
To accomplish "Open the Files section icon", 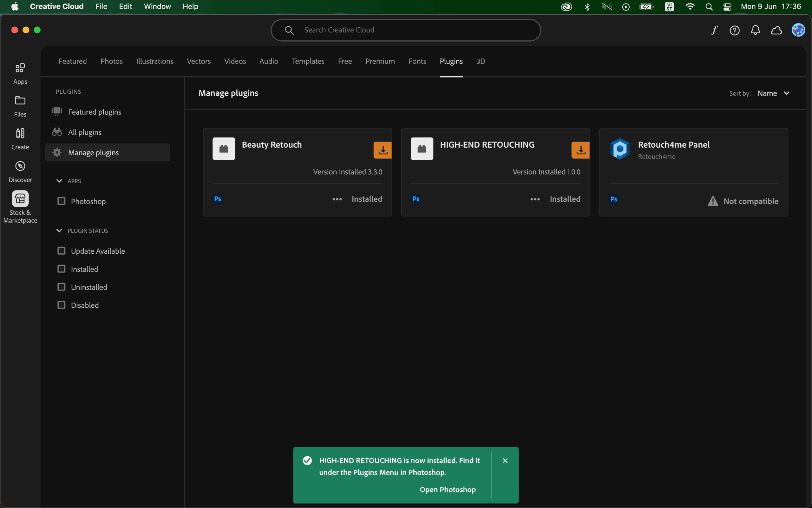I will point(20,100).
